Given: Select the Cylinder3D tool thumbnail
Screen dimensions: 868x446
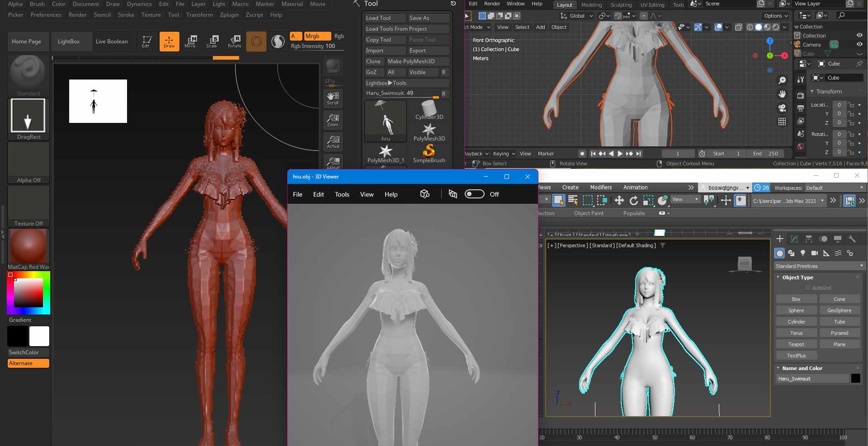Looking at the screenshot, I should click(429, 110).
